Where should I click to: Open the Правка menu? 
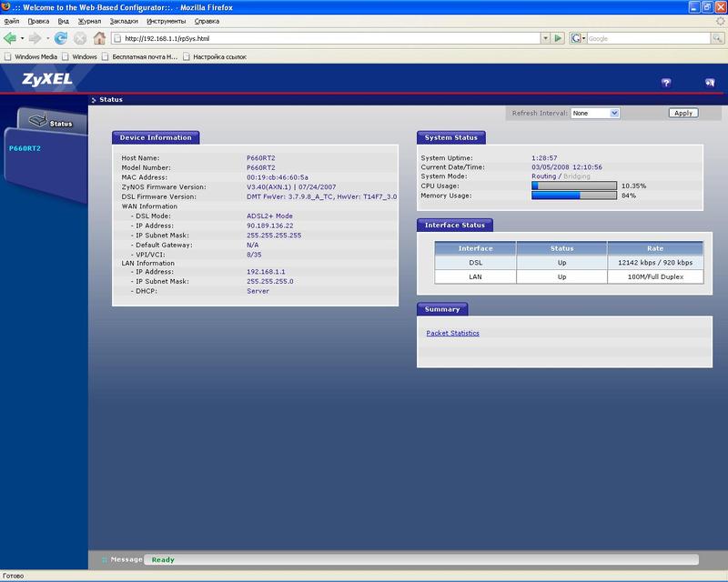point(38,21)
